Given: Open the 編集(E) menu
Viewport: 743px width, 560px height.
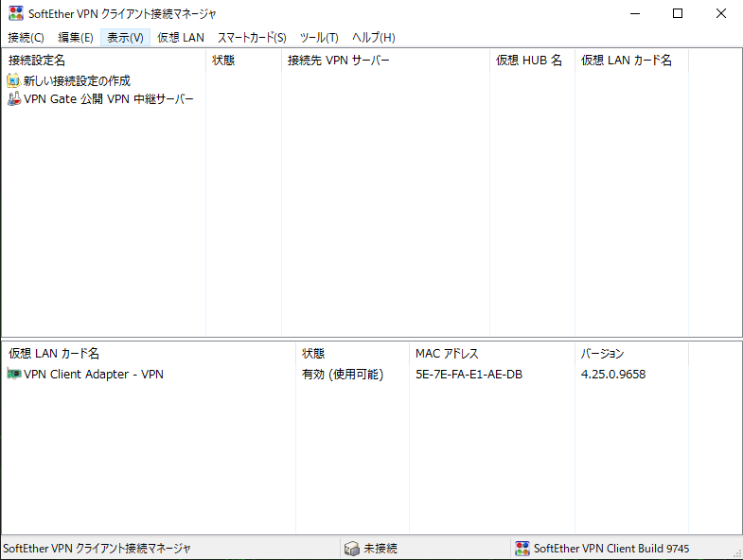Looking at the screenshot, I should click(76, 38).
